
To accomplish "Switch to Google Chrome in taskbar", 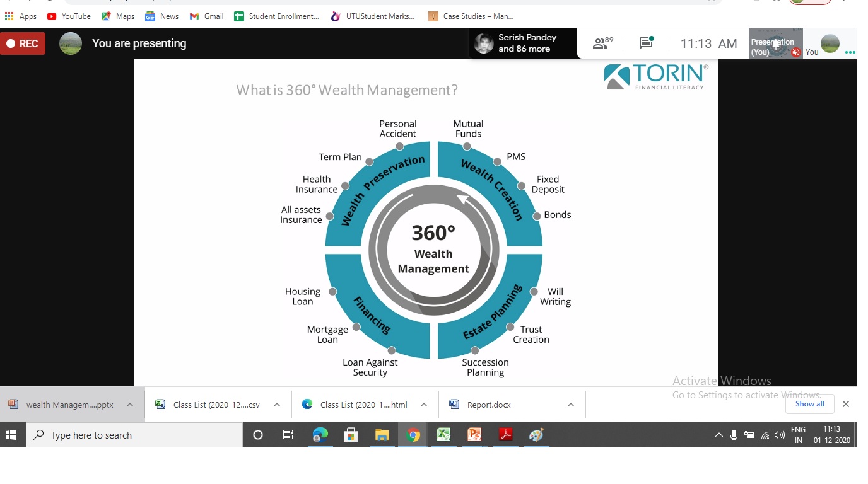I will [413, 435].
